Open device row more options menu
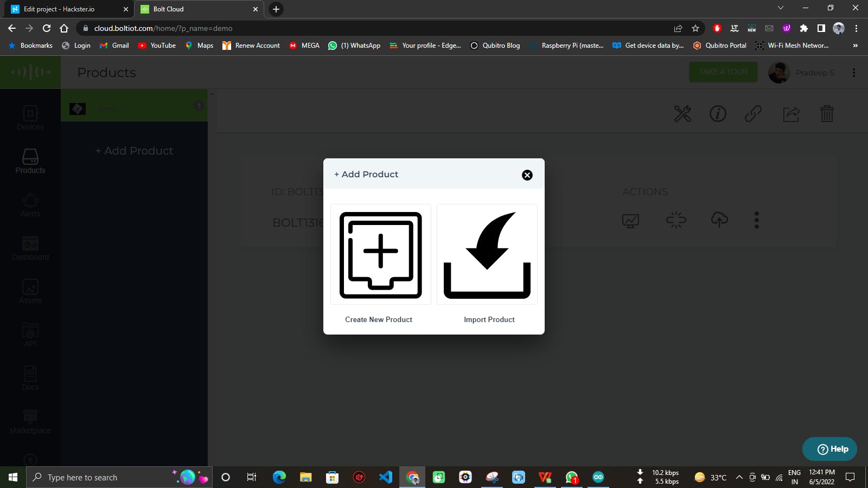This screenshot has height=488, width=868. [x=757, y=220]
